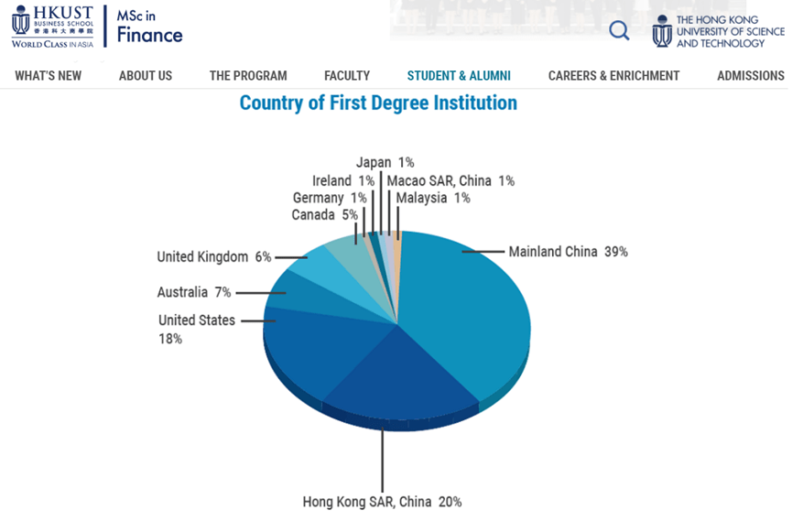Open the What's New menu

(48, 76)
